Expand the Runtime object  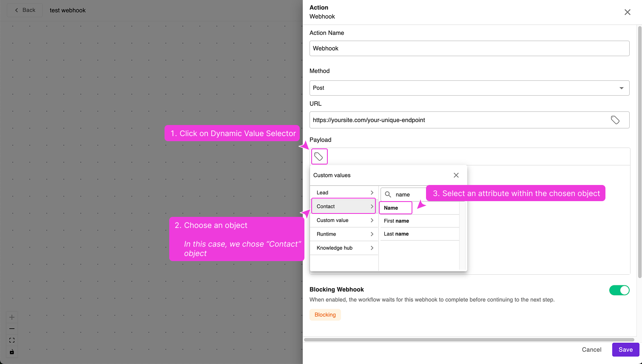tap(344, 234)
